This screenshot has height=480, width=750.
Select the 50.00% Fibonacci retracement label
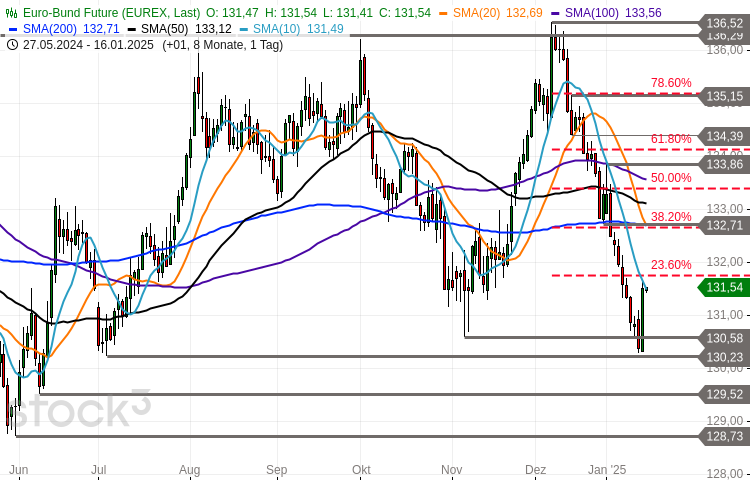tap(671, 178)
